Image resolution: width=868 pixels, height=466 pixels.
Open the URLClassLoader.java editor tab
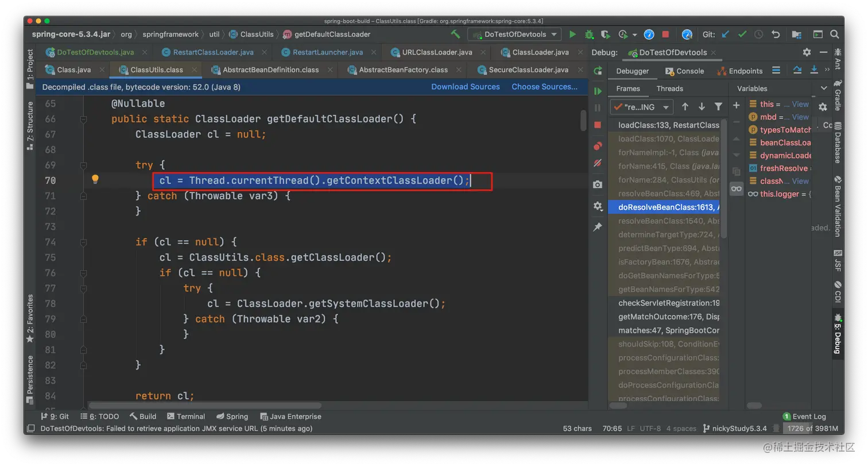pyautogui.click(x=437, y=52)
